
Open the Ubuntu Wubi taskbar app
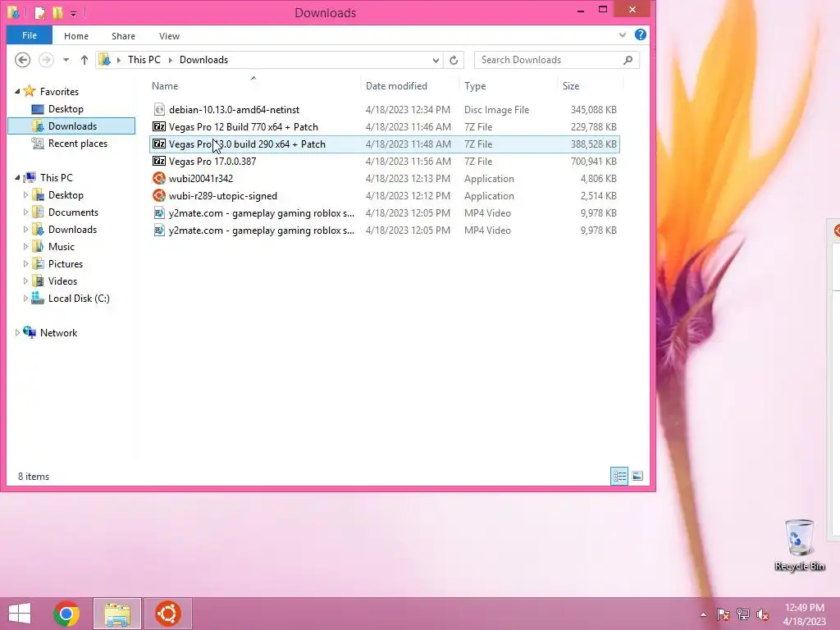tap(167, 614)
